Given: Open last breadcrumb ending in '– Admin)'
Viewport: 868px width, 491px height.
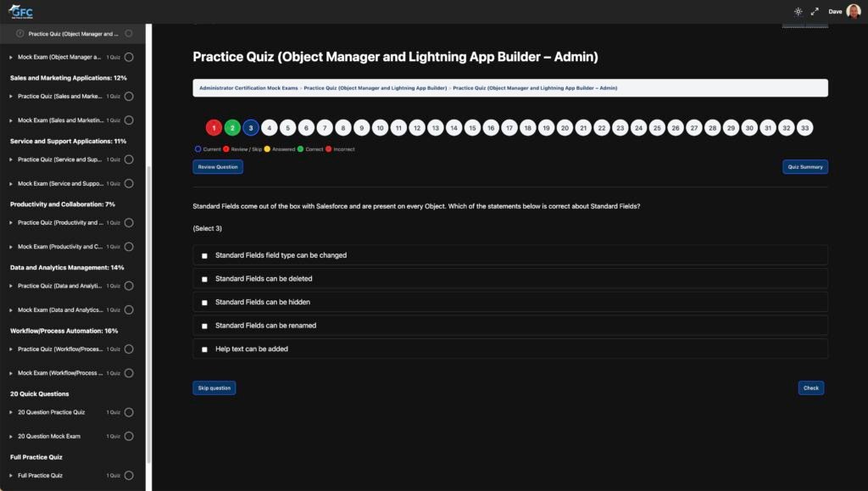Looking at the screenshot, I should click(x=535, y=88).
